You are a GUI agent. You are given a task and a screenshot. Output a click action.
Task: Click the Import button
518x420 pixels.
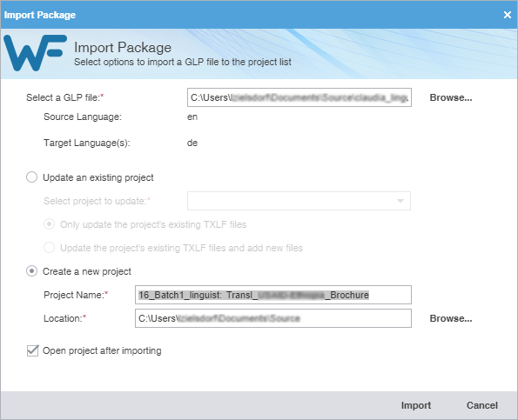(416, 405)
